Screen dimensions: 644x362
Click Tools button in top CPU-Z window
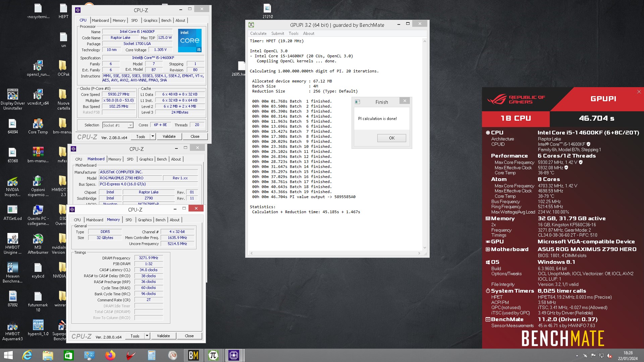[141, 136]
